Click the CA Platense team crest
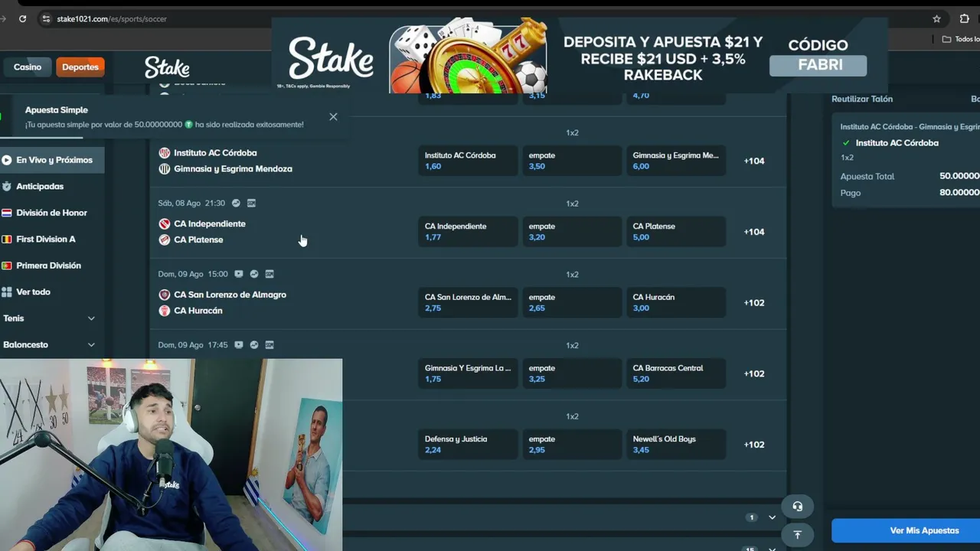The height and width of the screenshot is (551, 980). 164,240
